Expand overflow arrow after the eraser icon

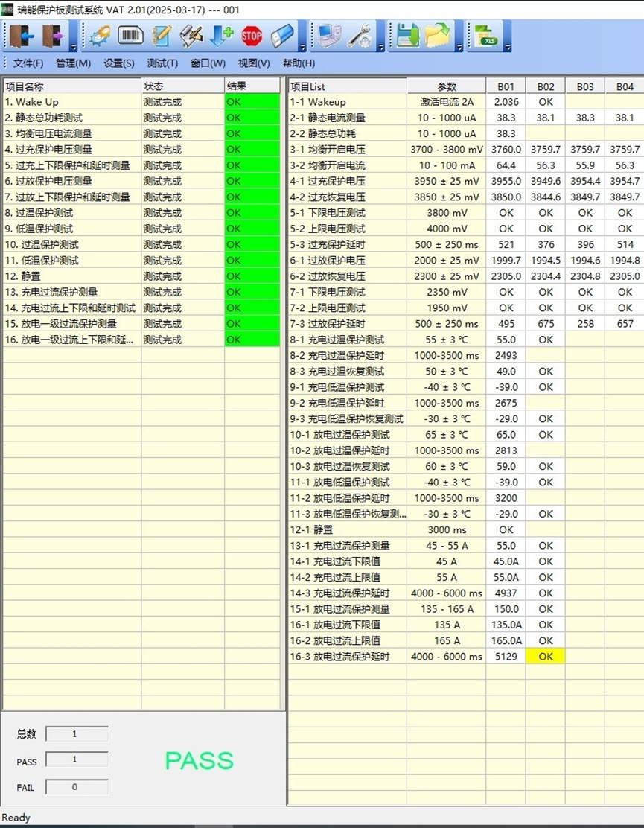pos(302,48)
